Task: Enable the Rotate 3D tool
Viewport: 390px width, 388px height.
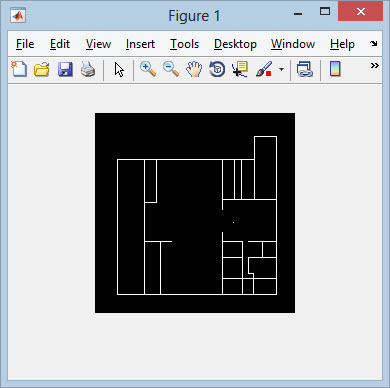Action: 217,69
